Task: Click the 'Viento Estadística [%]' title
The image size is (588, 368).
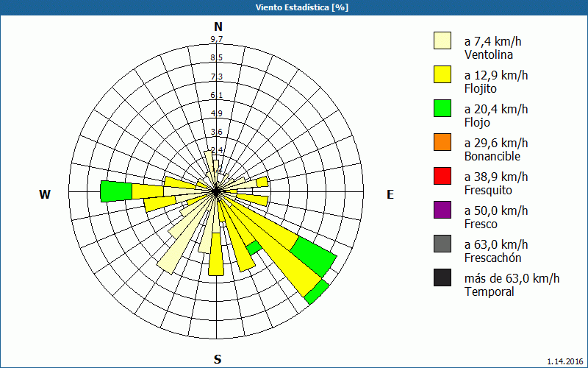Action: click(302, 7)
